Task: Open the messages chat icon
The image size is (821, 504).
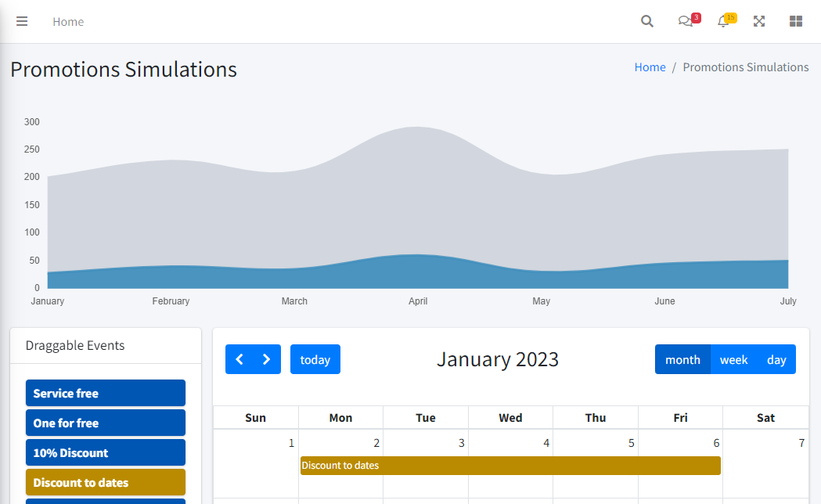Action: [686, 21]
